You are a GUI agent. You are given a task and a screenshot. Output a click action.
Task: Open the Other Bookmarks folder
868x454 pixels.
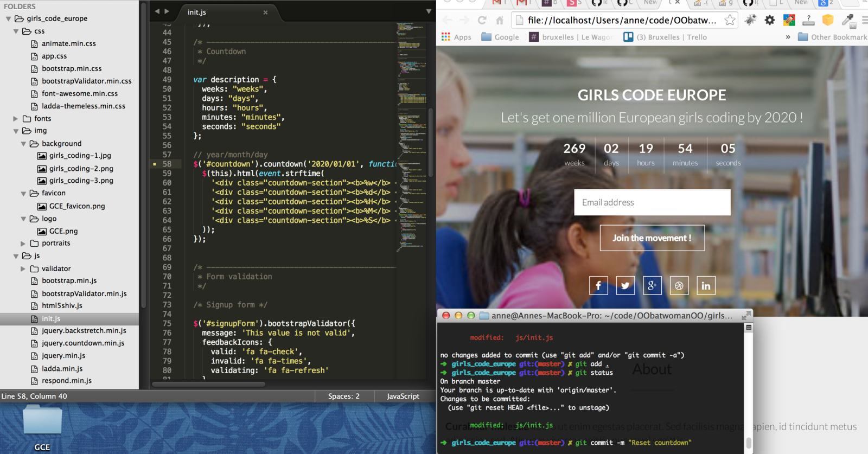point(833,37)
